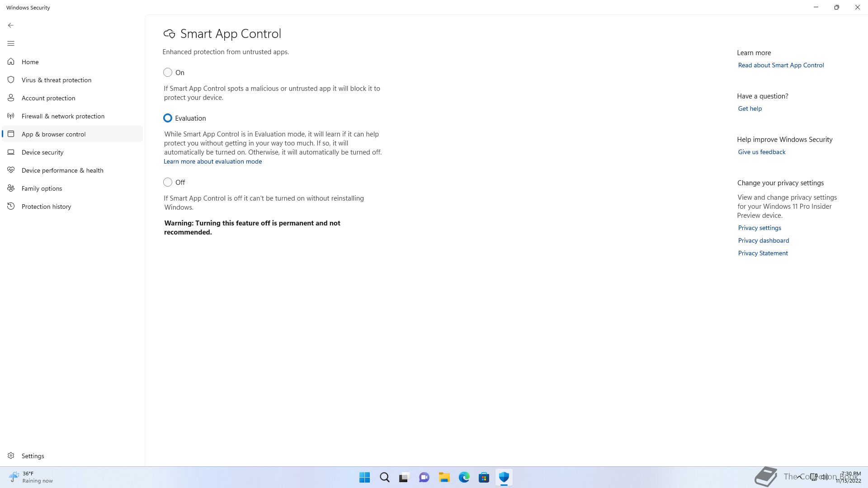Viewport: 868px width, 488px height.
Task: Click the bold warning text about turning off
Action: tap(252, 228)
